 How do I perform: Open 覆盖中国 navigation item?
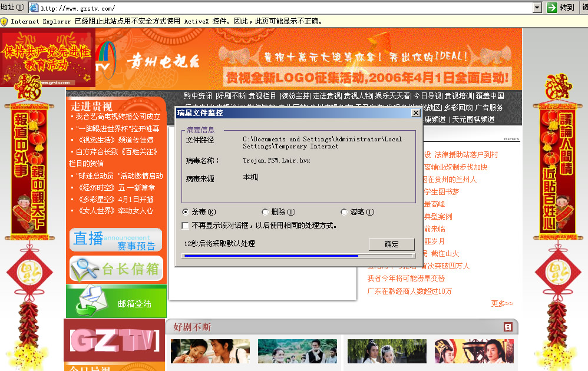point(490,96)
